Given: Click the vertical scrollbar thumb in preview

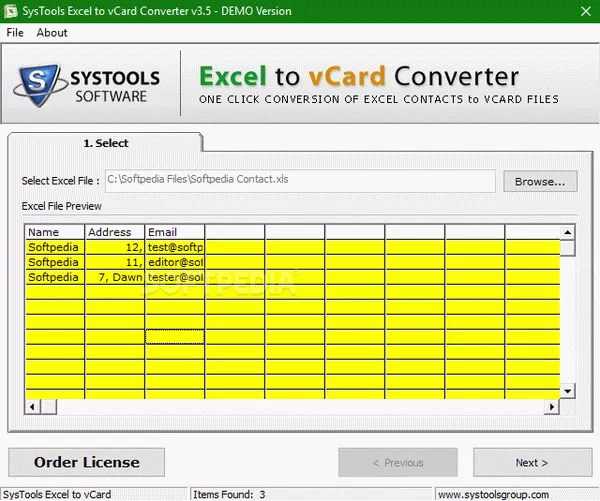Looking at the screenshot, I should [x=568, y=249].
